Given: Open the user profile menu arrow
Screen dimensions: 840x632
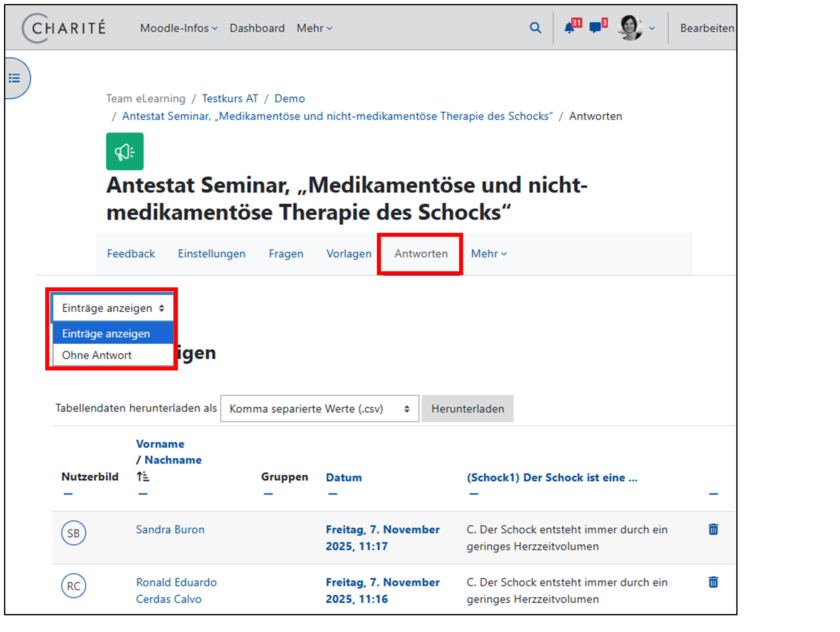Looking at the screenshot, I should point(652,28).
